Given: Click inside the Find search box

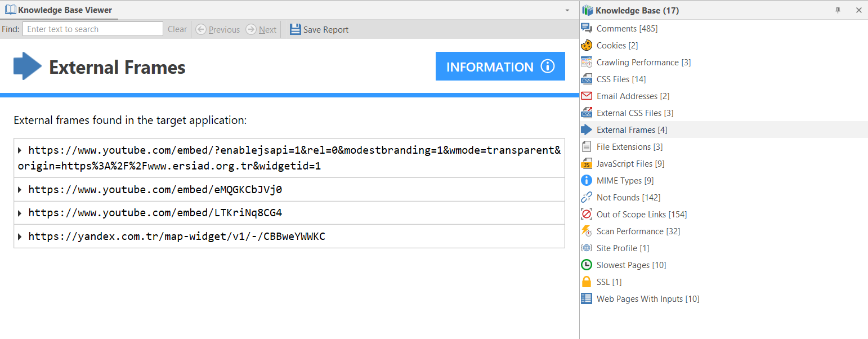Looking at the screenshot, I should coord(92,29).
